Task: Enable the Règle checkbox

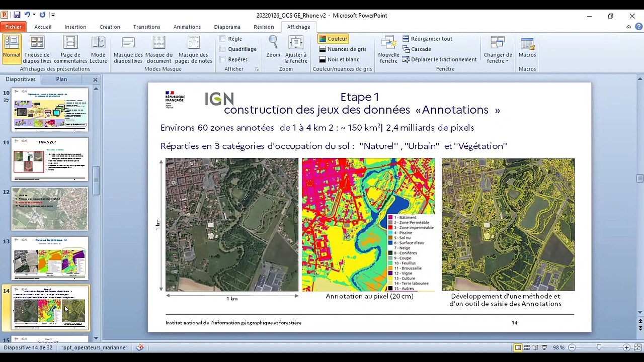Action: point(222,39)
